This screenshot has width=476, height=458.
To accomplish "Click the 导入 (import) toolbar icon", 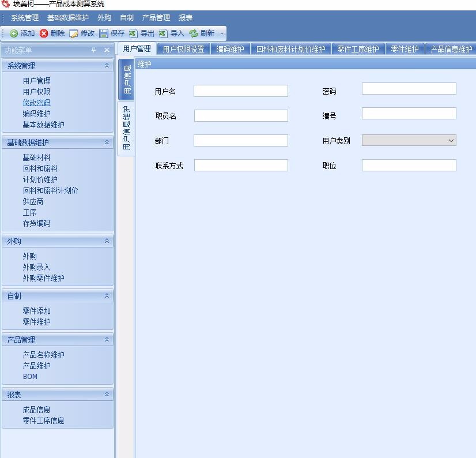I will coord(163,33).
